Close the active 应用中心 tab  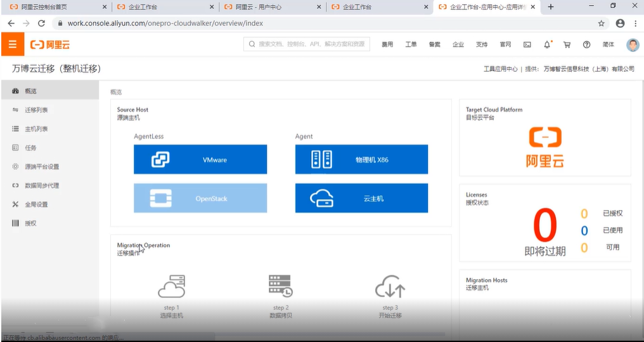533,7
